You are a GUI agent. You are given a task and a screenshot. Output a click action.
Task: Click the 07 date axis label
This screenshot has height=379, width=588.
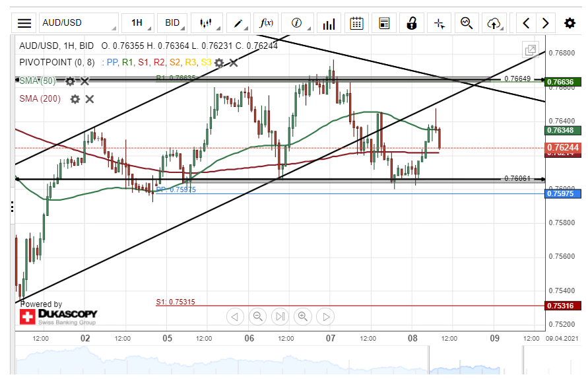pos(331,339)
